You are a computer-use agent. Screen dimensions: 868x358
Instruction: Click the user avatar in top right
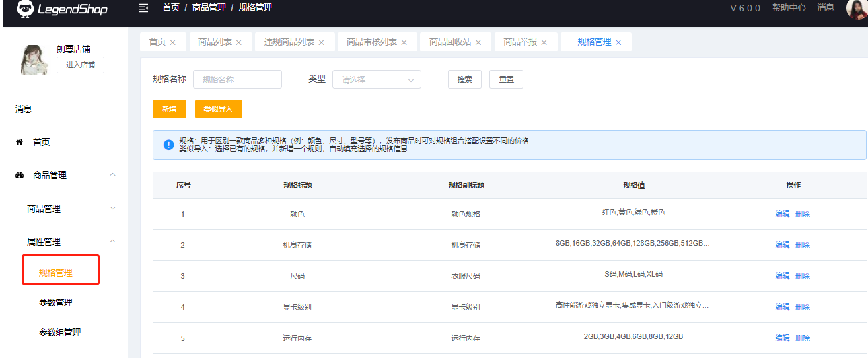click(857, 9)
